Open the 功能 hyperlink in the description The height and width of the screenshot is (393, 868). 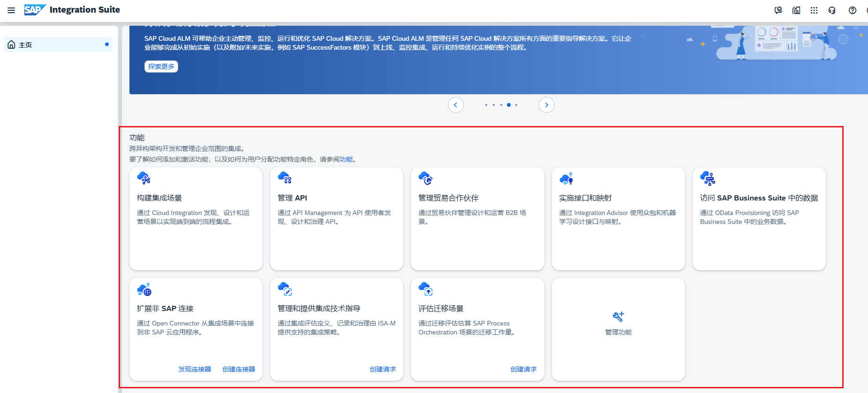346,159
